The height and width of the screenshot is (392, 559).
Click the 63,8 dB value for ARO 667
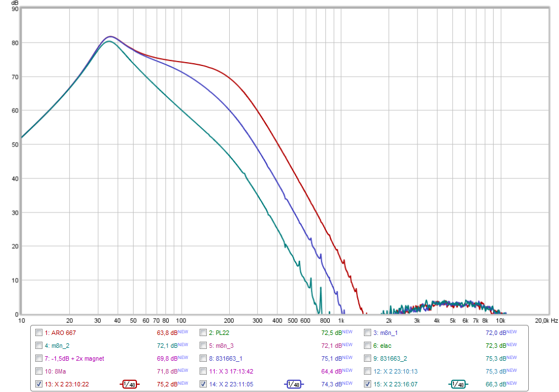point(167,333)
